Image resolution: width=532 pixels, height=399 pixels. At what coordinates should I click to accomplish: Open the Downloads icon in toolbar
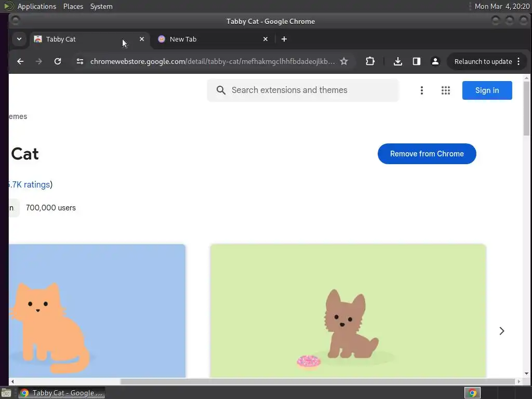398,61
